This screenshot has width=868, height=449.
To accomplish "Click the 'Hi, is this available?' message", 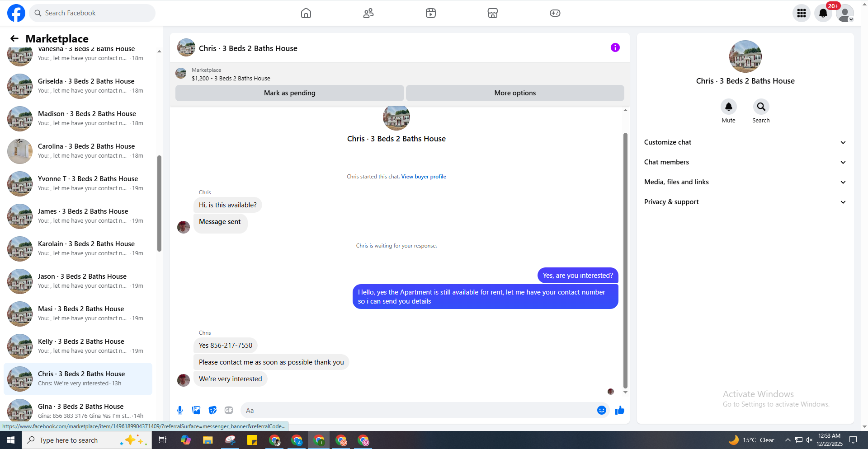I will (x=228, y=205).
